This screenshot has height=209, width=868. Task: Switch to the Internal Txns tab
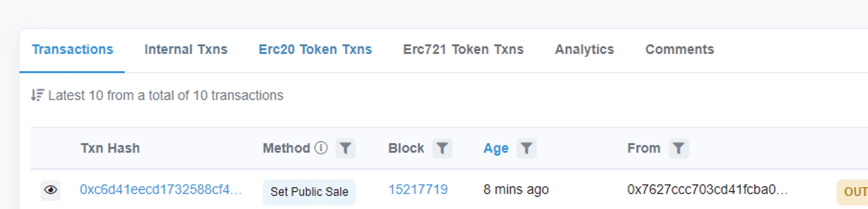[x=186, y=50]
